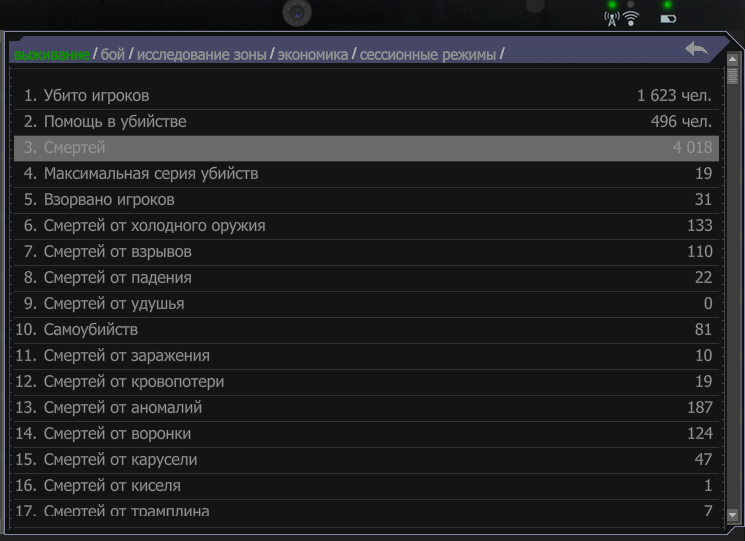745x541 pixels.
Task: Click the Wi-Fi status icon
Action: 630,19
